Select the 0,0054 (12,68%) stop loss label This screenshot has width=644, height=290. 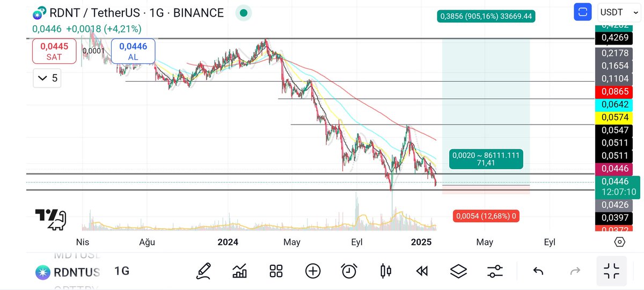click(x=487, y=216)
